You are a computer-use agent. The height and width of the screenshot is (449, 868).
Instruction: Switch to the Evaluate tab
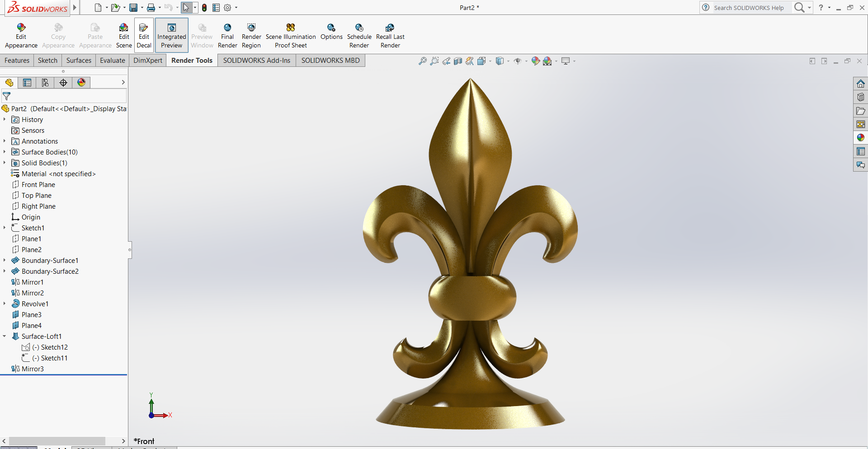coord(113,61)
